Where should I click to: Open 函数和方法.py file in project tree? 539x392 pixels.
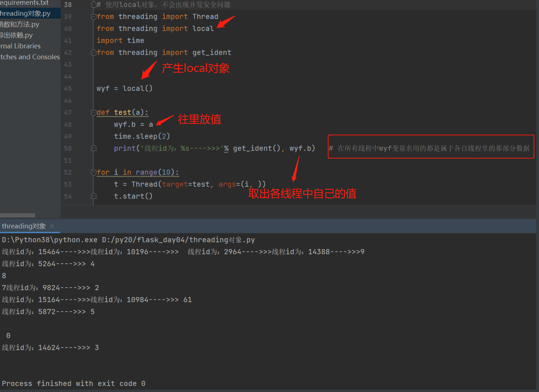click(20, 24)
